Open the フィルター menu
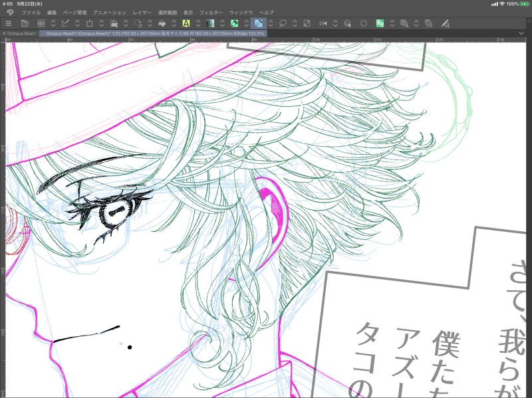Image resolution: width=532 pixels, height=398 pixels. 211,13
